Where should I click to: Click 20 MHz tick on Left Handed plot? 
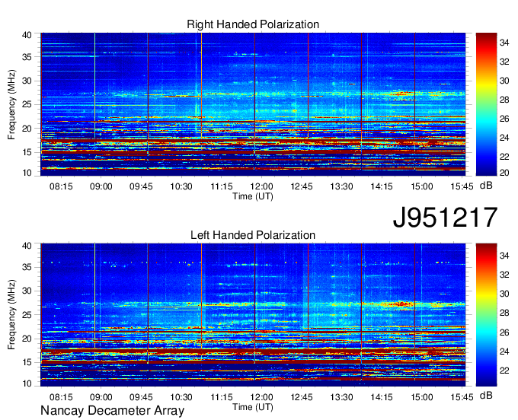[27, 339]
